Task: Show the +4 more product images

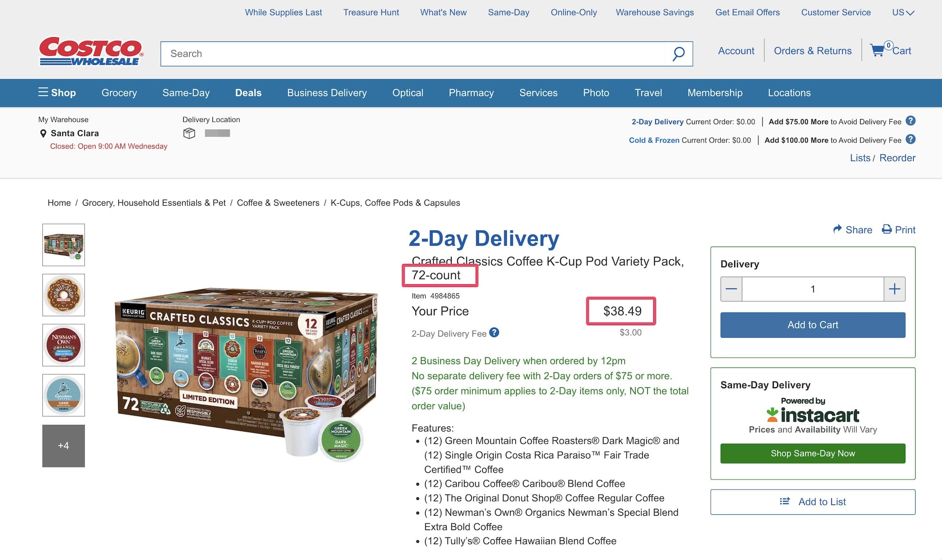Action: click(64, 446)
